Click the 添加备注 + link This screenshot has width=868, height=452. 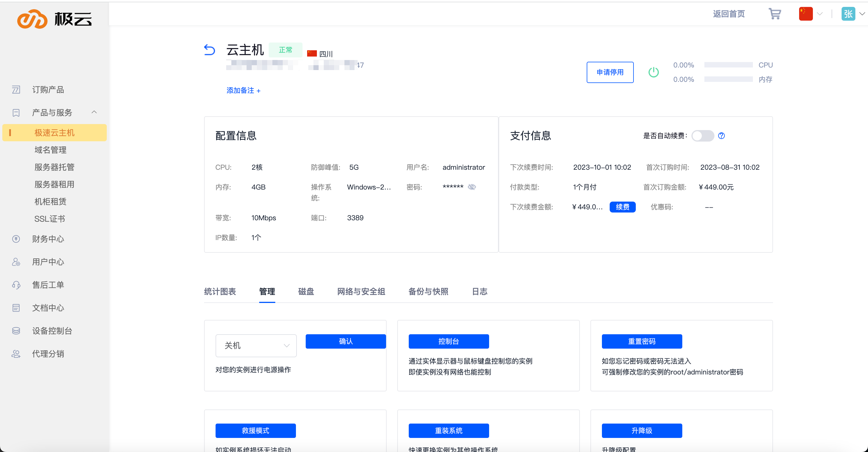(x=243, y=90)
